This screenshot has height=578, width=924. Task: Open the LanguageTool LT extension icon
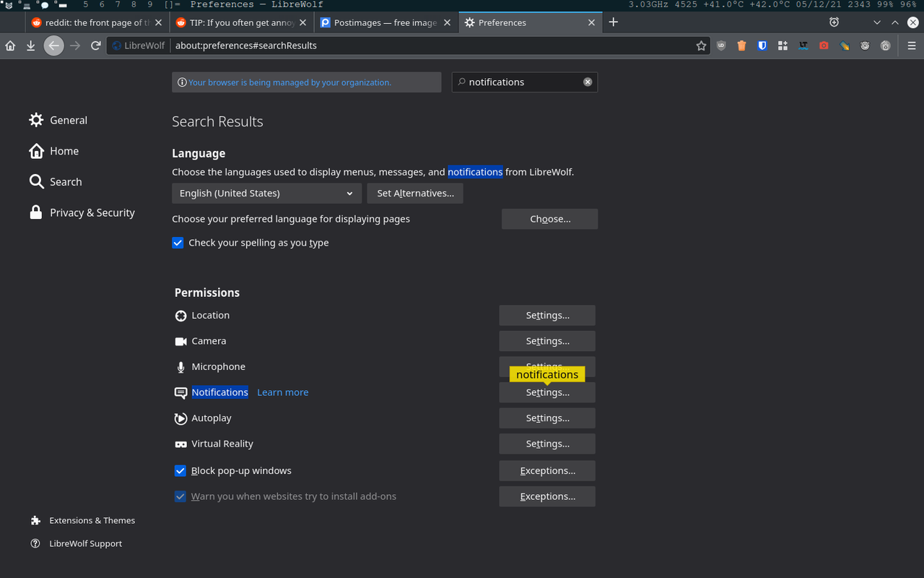tap(803, 46)
